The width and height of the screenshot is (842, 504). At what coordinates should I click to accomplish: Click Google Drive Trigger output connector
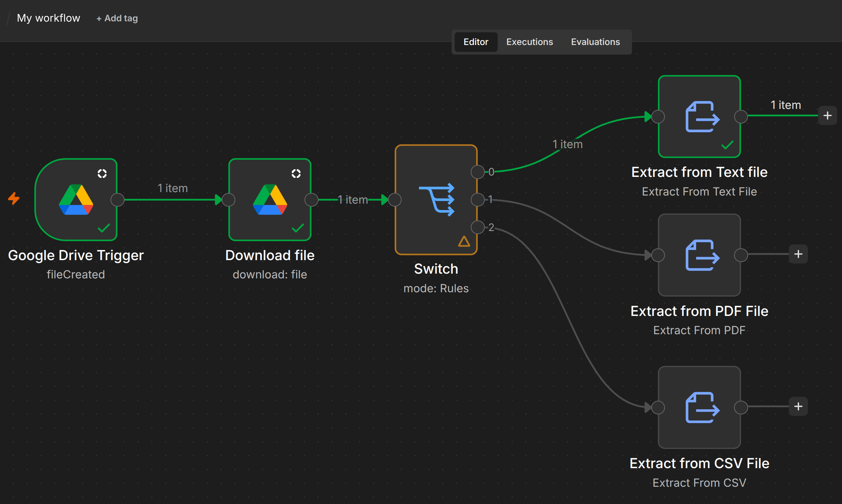[117, 200]
